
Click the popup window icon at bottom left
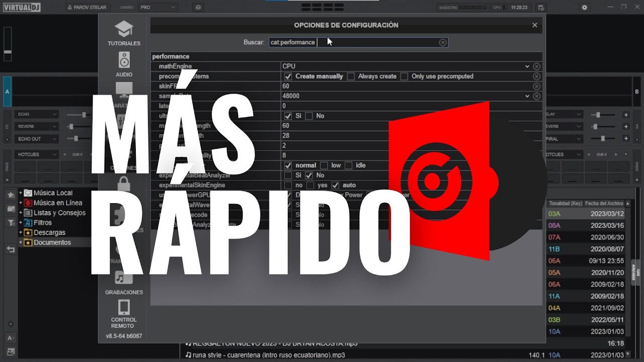11,352
